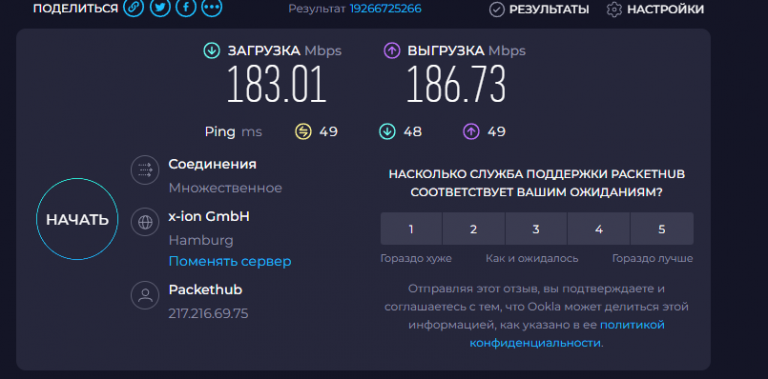Click the globe icon for x-ion GmbH server

(145, 222)
